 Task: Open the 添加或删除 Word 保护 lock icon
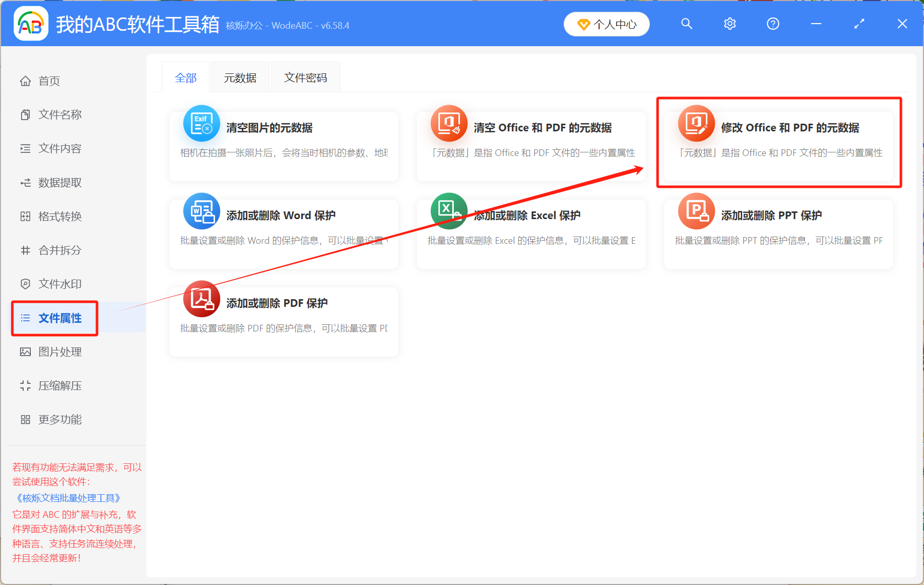tap(201, 211)
